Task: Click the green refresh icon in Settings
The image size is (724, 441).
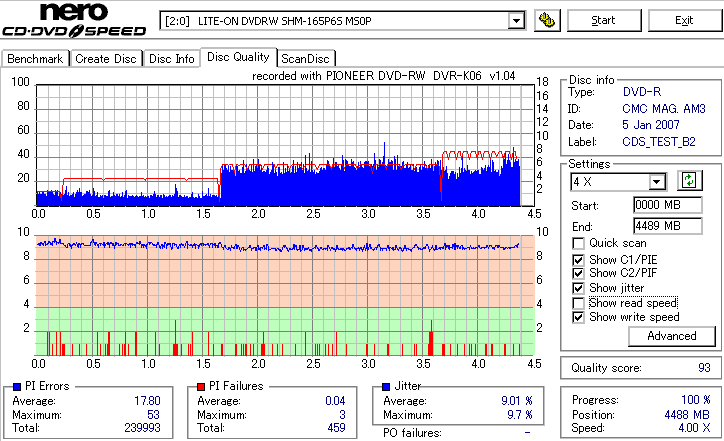Action: click(689, 180)
